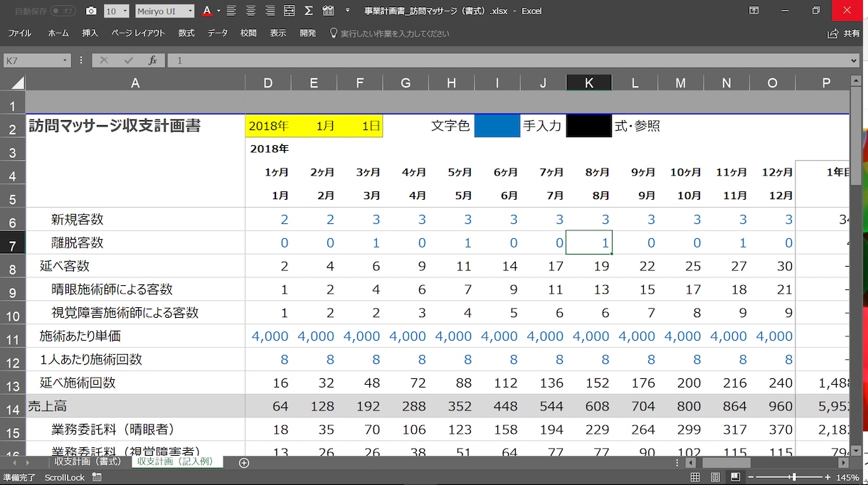Open the quick access toolbar customize arrow
The height and width of the screenshot is (485, 868).
point(347,11)
